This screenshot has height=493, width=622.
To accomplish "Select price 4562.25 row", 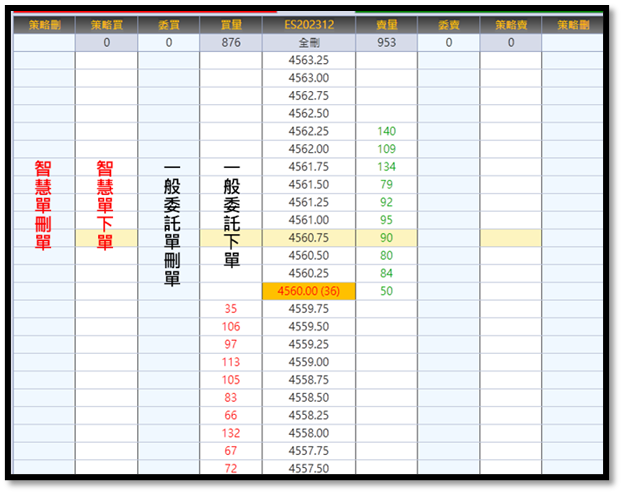I will click(x=309, y=131).
